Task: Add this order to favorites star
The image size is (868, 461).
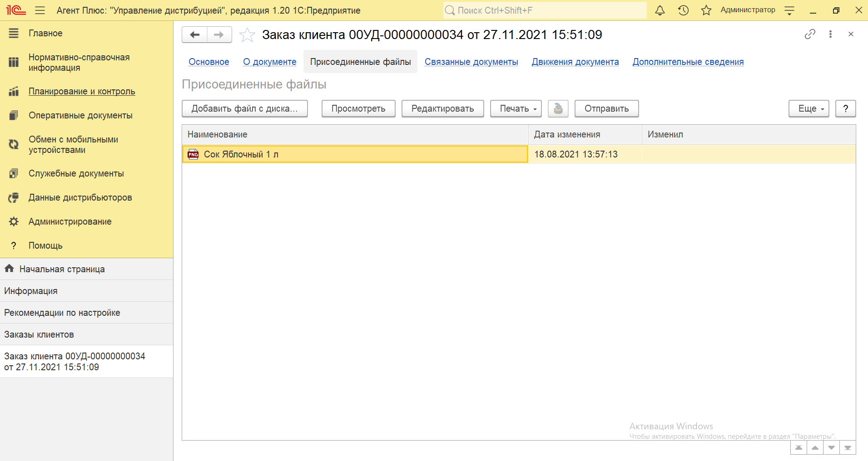Action: (247, 35)
